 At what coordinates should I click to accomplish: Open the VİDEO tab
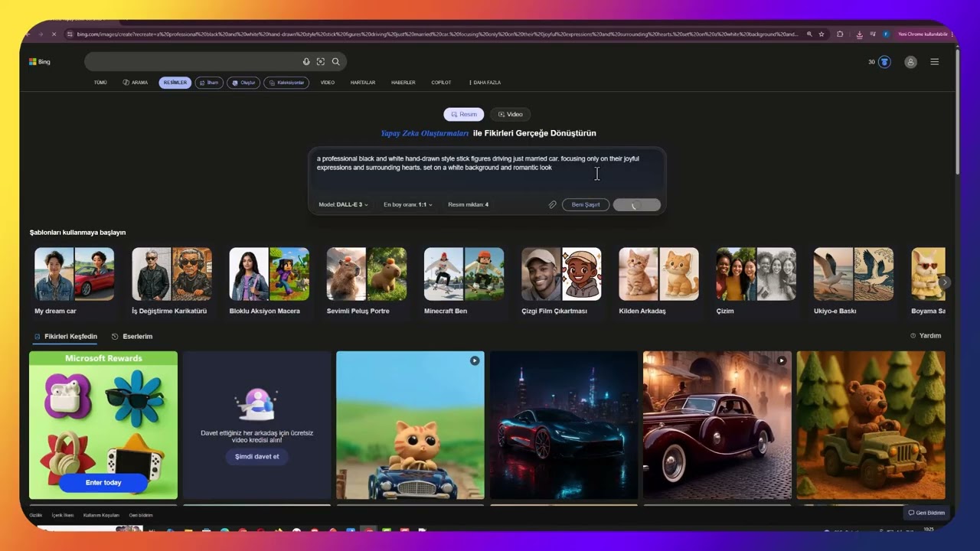tap(328, 83)
